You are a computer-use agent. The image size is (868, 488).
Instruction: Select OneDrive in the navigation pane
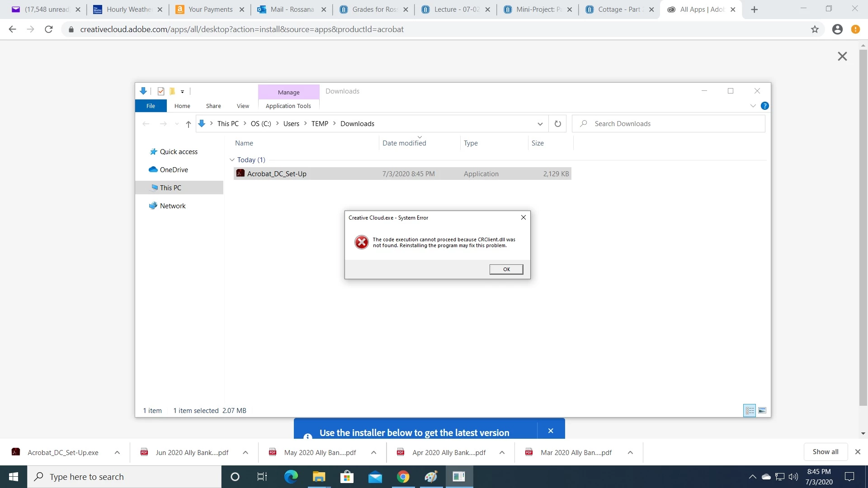(x=174, y=170)
